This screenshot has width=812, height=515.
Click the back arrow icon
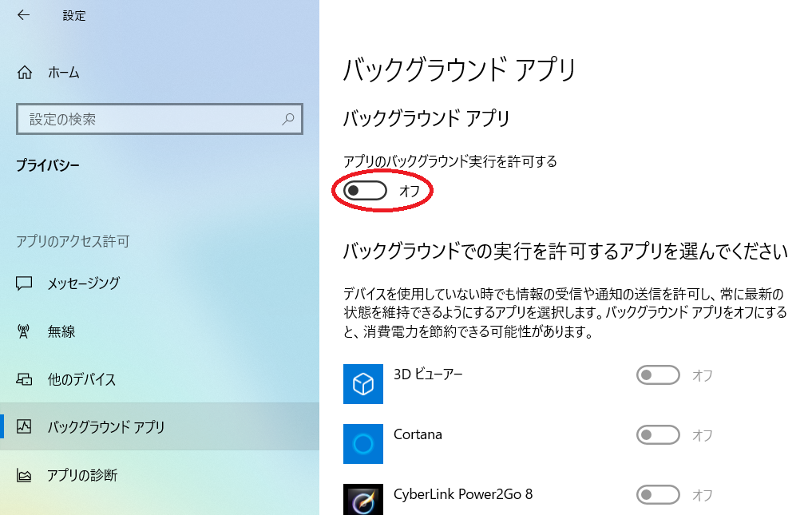click(x=23, y=15)
